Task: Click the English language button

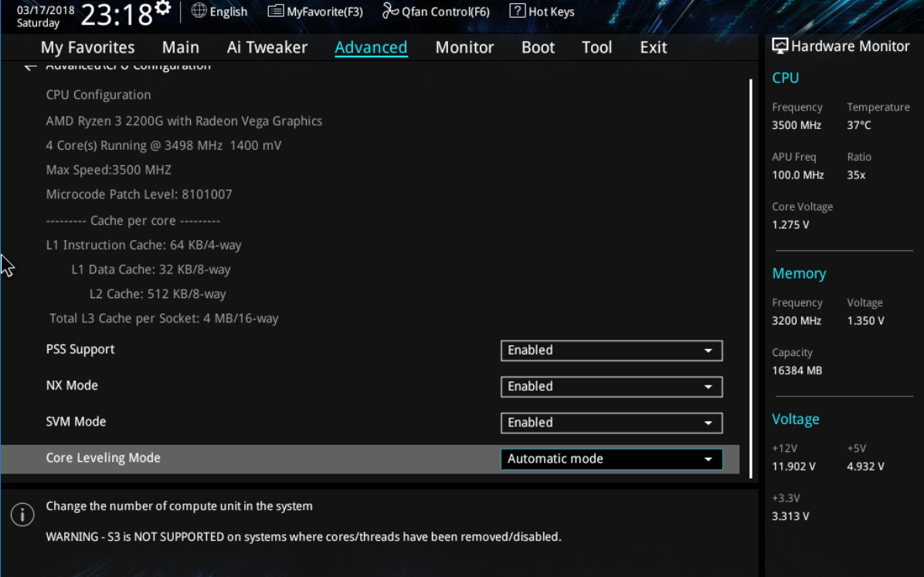Action: click(x=219, y=11)
